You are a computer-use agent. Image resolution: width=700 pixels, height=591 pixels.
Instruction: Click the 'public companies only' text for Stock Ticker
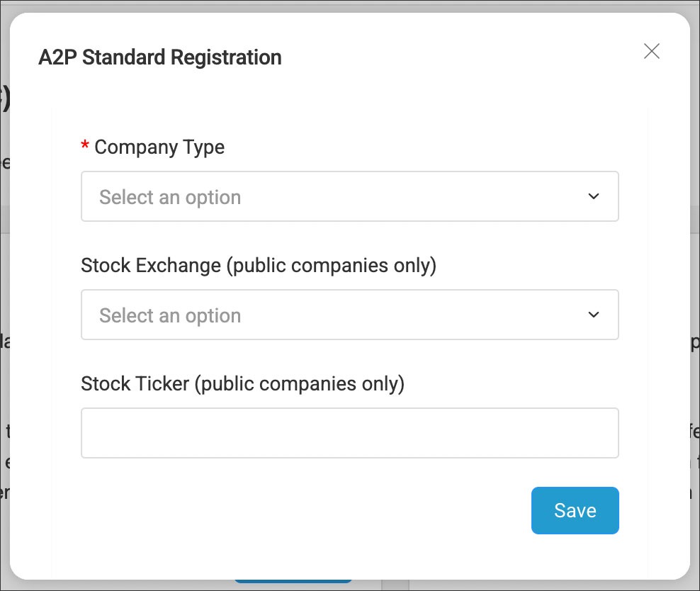click(x=299, y=384)
